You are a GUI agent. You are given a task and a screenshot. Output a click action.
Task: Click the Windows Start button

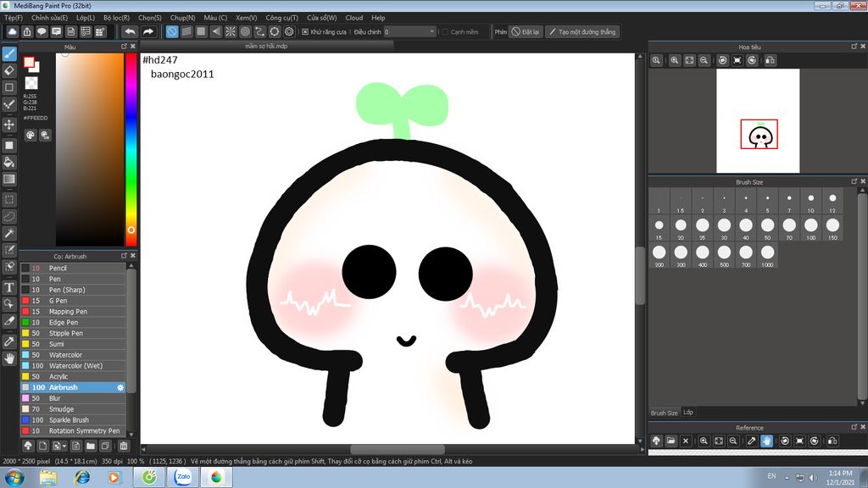click(x=14, y=477)
